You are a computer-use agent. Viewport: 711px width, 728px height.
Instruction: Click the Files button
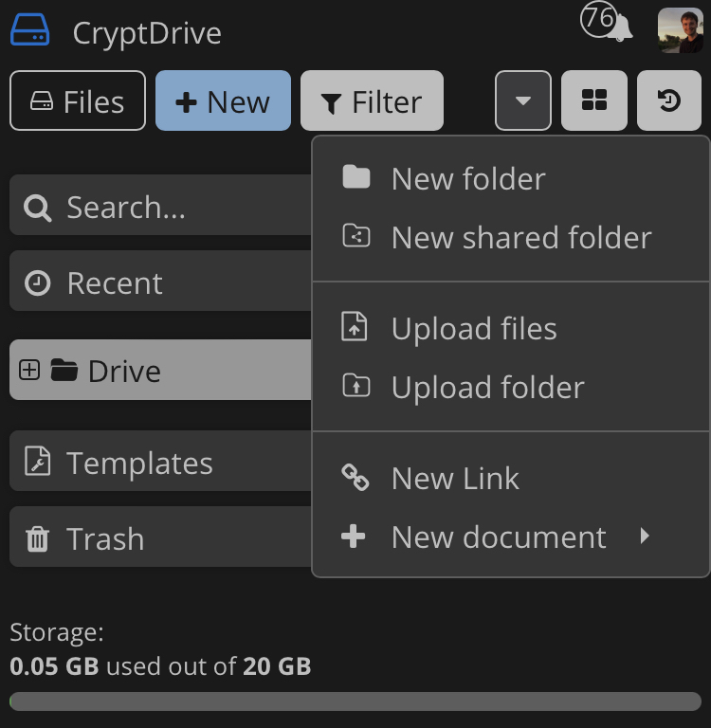click(x=78, y=100)
